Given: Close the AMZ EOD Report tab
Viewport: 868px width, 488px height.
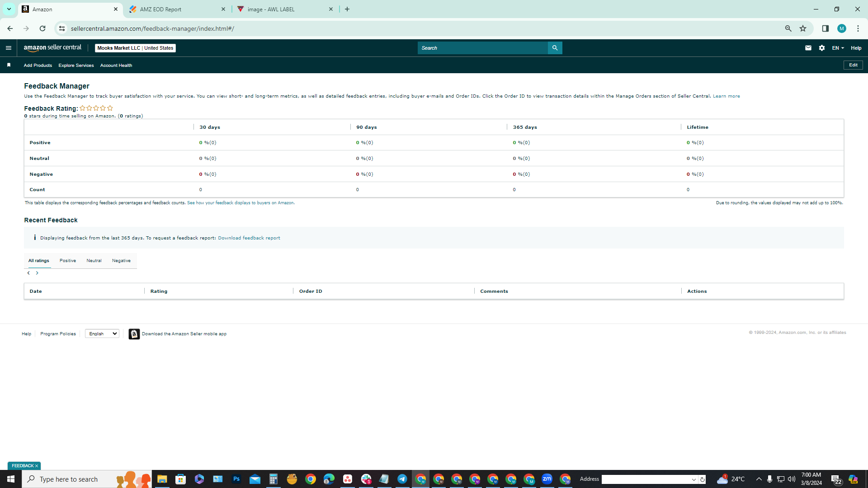Looking at the screenshot, I should click(223, 9).
